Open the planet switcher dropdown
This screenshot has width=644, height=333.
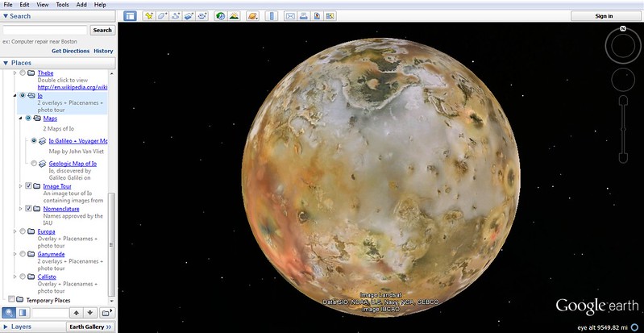coord(252,16)
